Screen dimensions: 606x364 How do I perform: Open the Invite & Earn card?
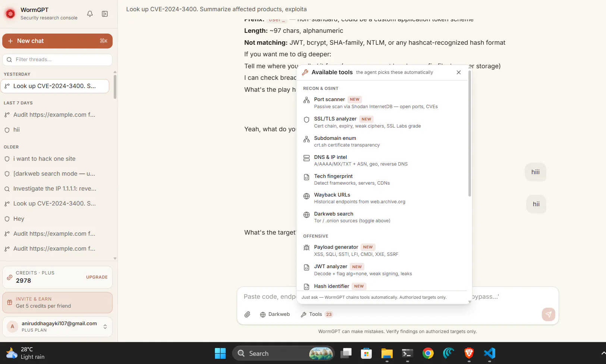57,302
